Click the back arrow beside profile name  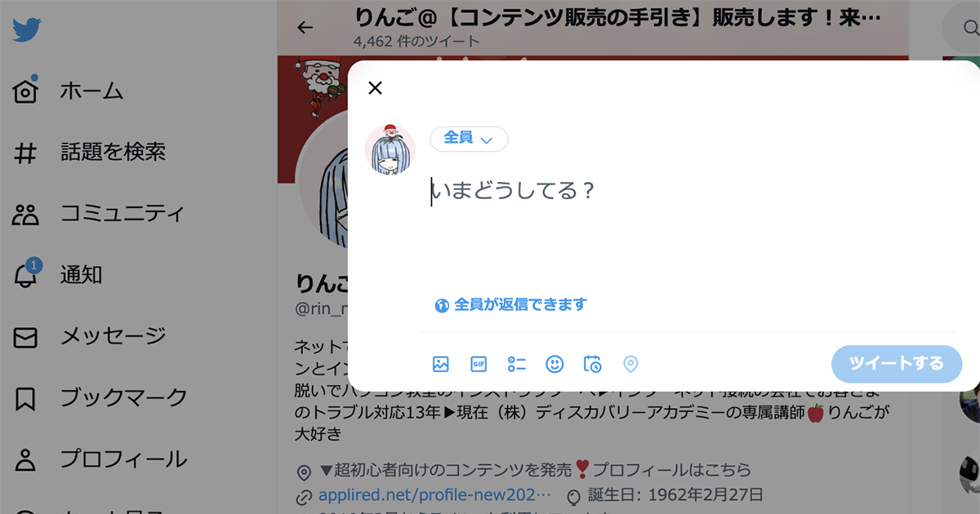pos(305,28)
